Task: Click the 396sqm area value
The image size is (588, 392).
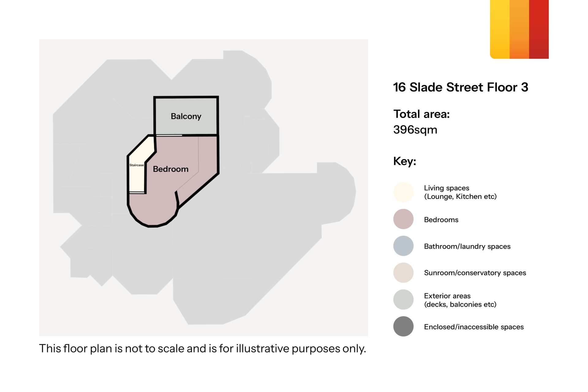Action: 415,130
